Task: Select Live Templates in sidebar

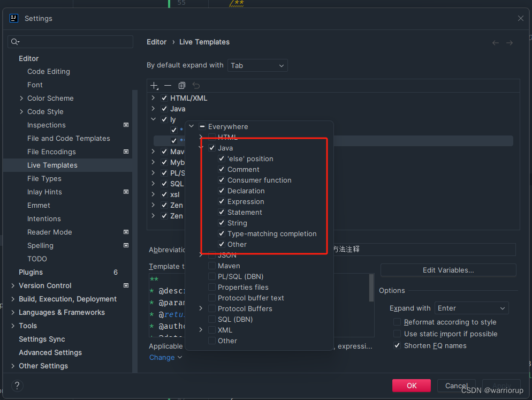Action: [52, 165]
